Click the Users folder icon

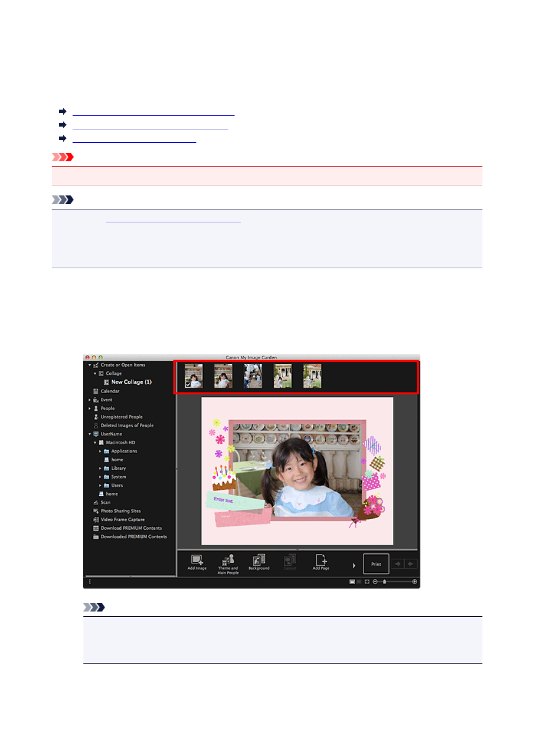(106, 486)
